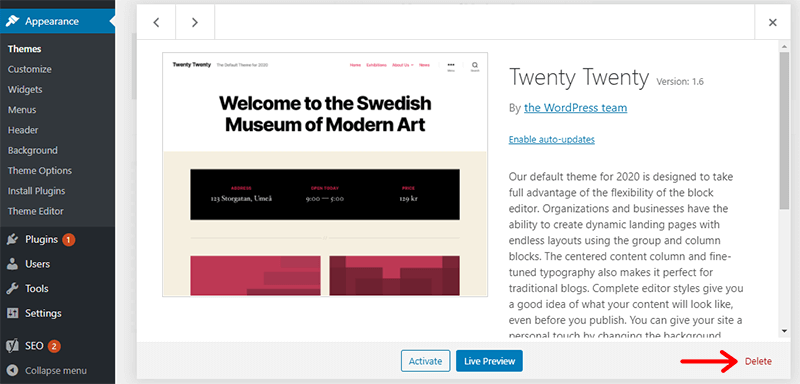Delete the Twenty Twenty theme

pos(758,361)
